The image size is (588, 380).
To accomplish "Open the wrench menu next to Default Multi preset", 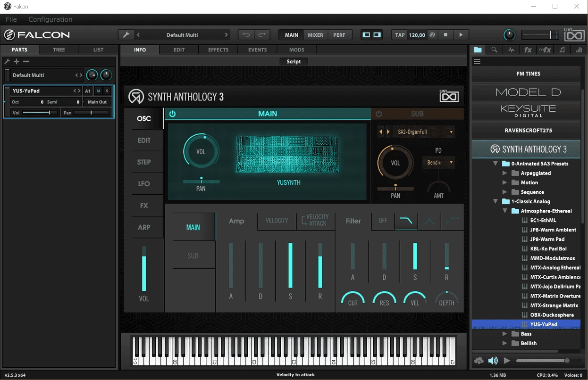I will (x=126, y=35).
